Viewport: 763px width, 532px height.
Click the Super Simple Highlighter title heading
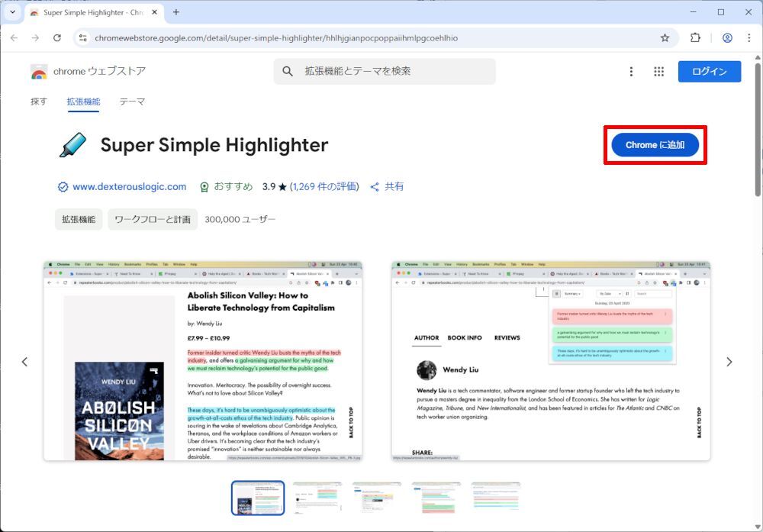pos(214,145)
